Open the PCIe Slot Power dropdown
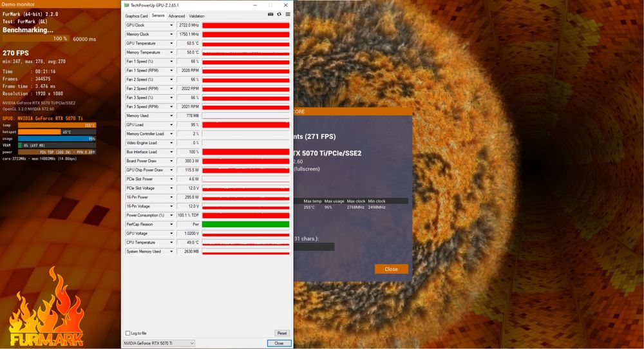644x349 pixels. [x=171, y=179]
